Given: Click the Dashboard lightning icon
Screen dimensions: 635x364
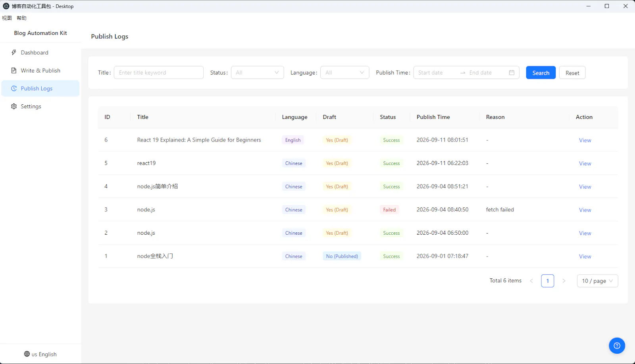Looking at the screenshot, I should (14, 52).
